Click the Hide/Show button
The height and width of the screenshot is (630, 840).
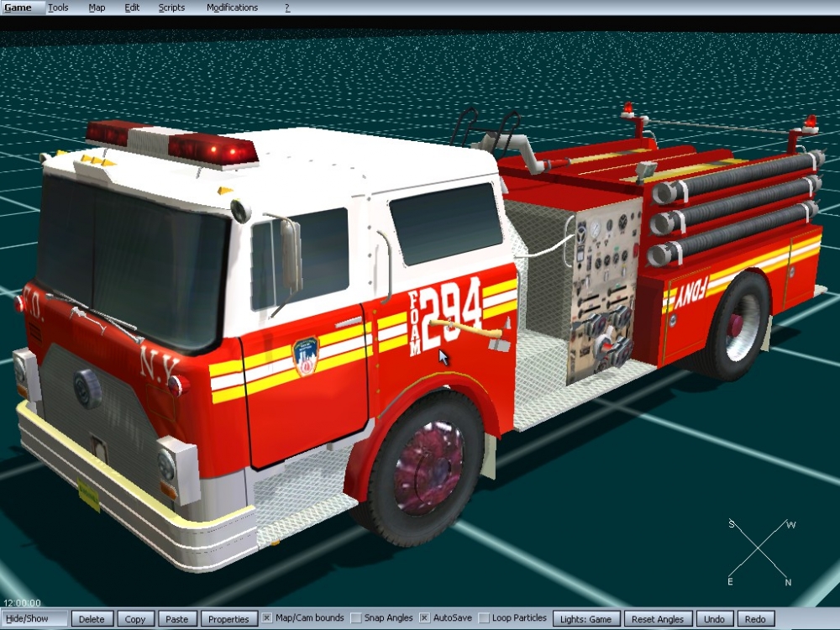point(34,618)
